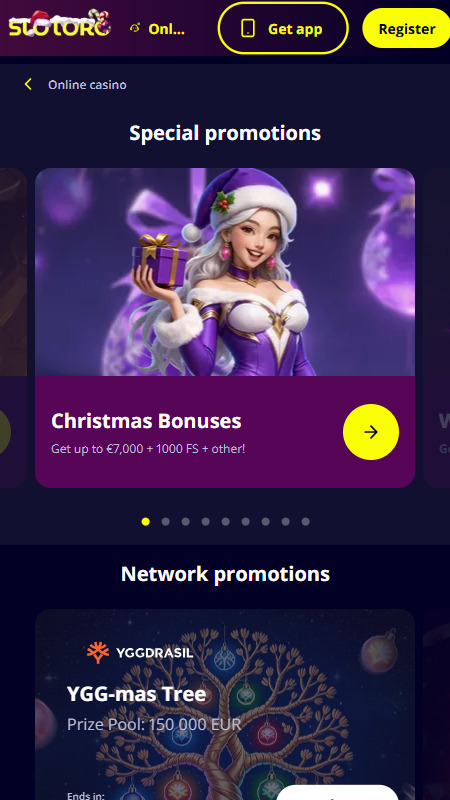
Task: Jump to the third carousel slide dot
Action: (186, 521)
